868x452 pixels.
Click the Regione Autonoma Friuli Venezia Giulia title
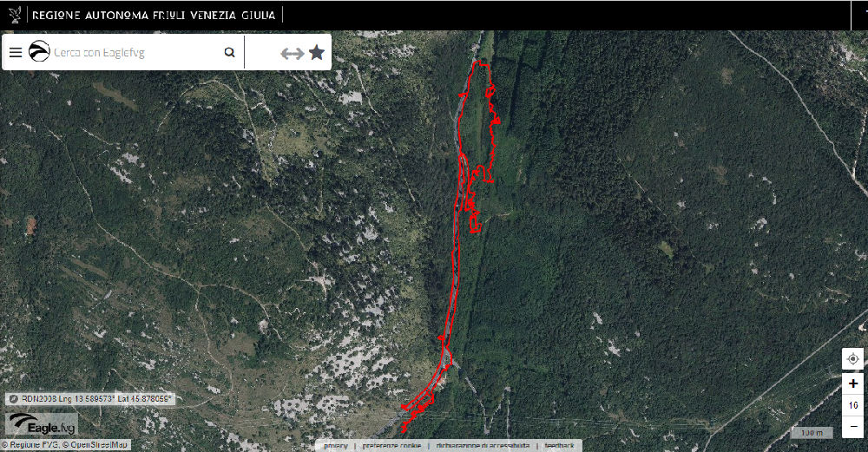(x=154, y=15)
